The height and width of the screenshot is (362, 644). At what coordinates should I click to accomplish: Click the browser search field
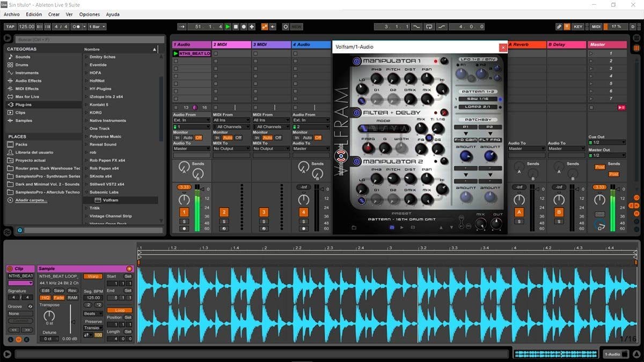tap(90, 39)
